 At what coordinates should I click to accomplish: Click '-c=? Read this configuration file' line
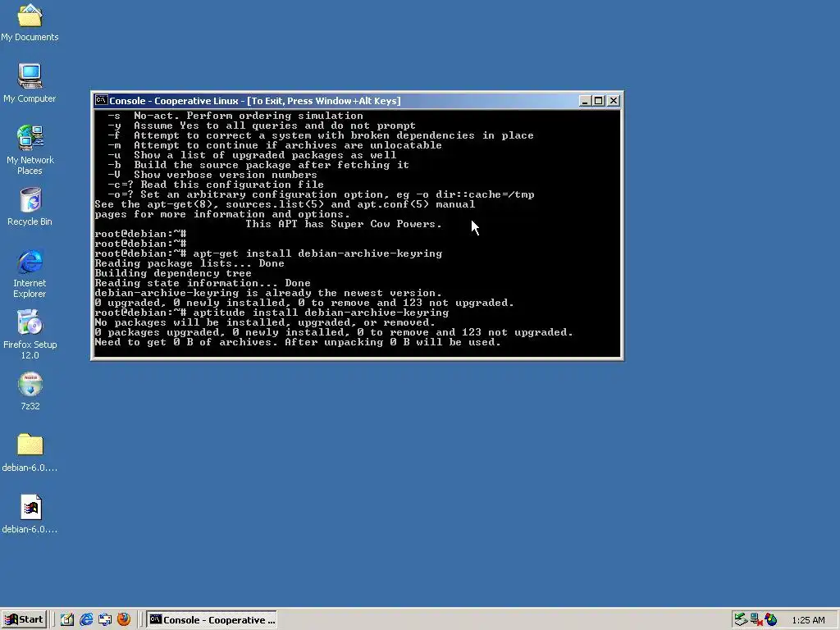216,185
